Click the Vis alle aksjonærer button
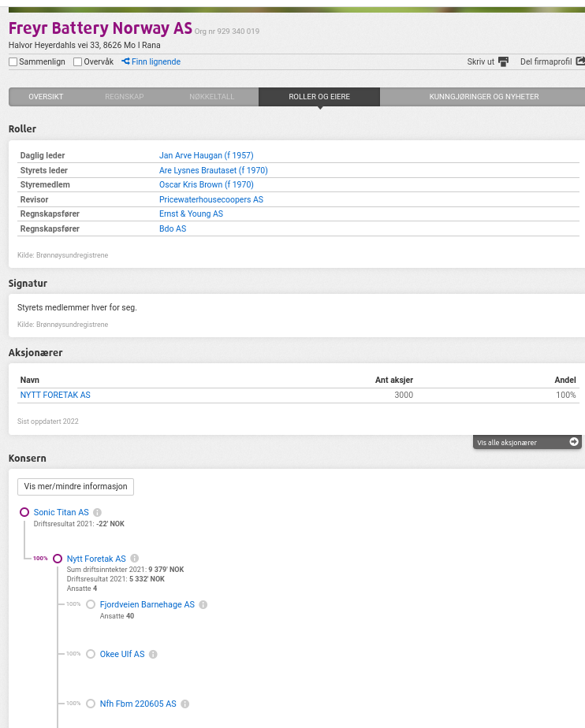 (527, 442)
